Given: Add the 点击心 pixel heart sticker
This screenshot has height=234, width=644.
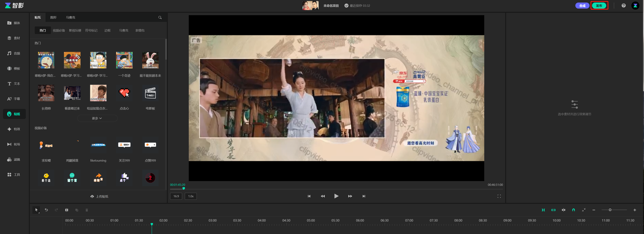Looking at the screenshot, I should coord(124,93).
